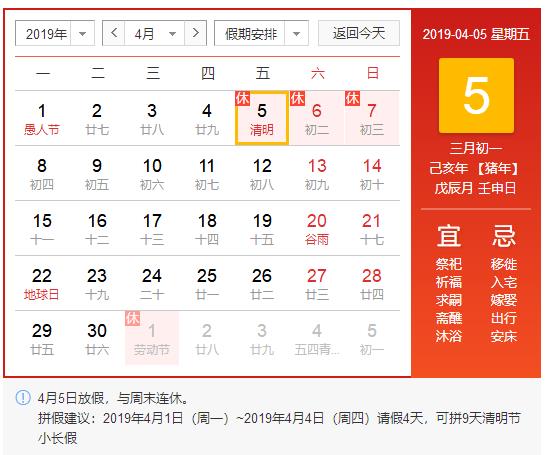Open the 2019年 year dropdown
The height and width of the screenshot is (455, 545).
(55, 33)
